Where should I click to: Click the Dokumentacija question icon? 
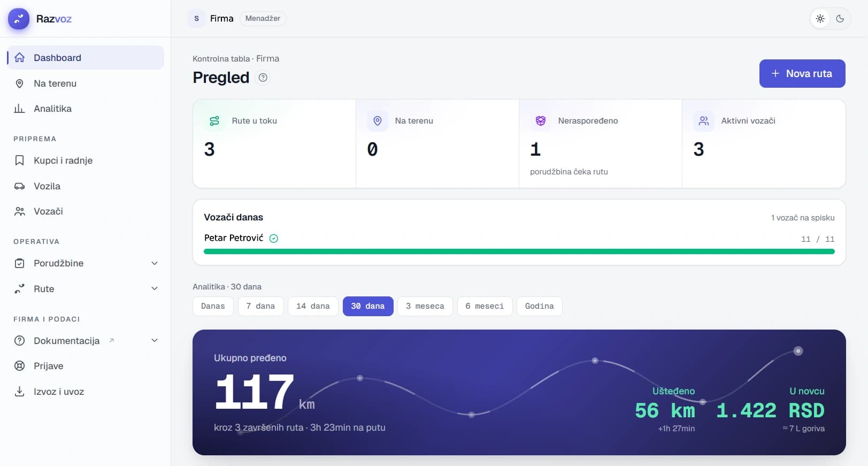[20, 341]
